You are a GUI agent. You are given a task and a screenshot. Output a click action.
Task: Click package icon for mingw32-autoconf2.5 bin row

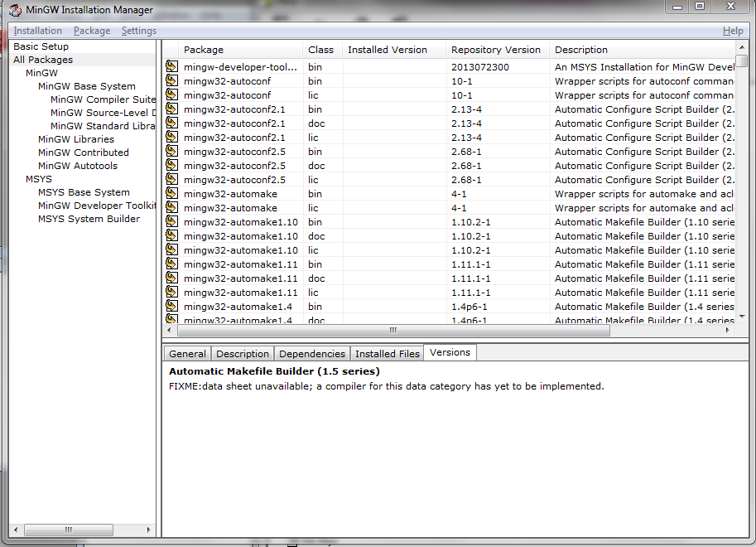(x=171, y=151)
